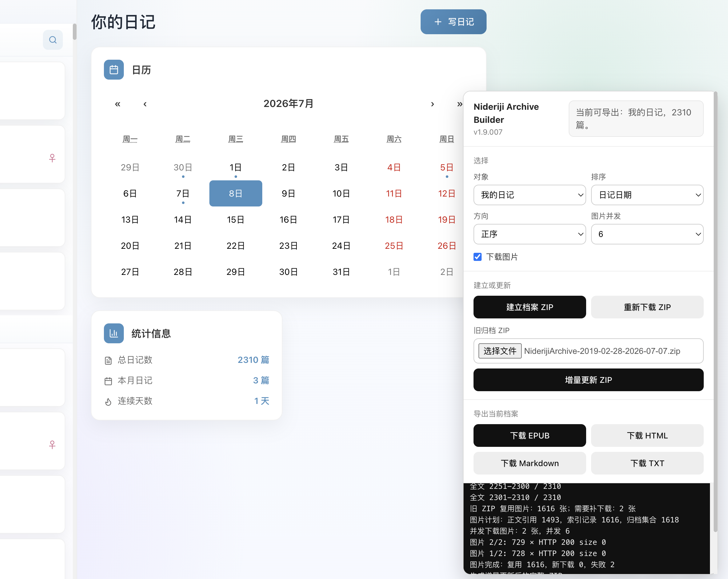Click the 下载 TXT button

(647, 463)
